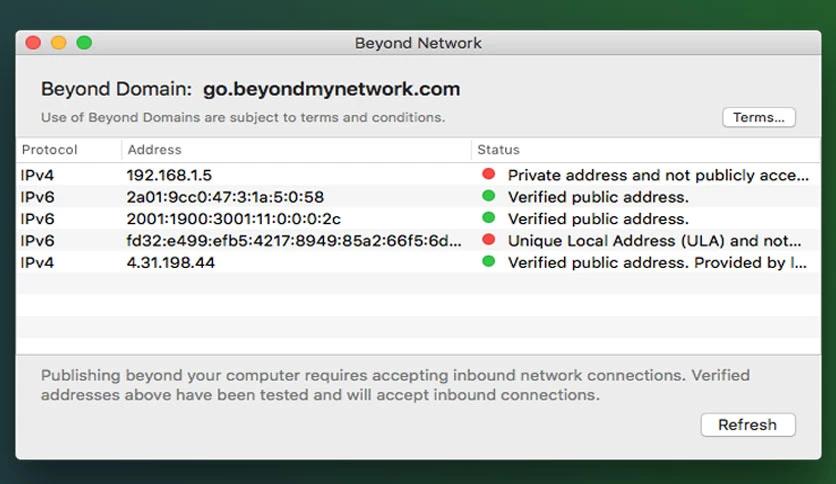Screen dimensions: 836x484
Task: Select the fd32:e499:efb5 address row
Action: (418, 240)
